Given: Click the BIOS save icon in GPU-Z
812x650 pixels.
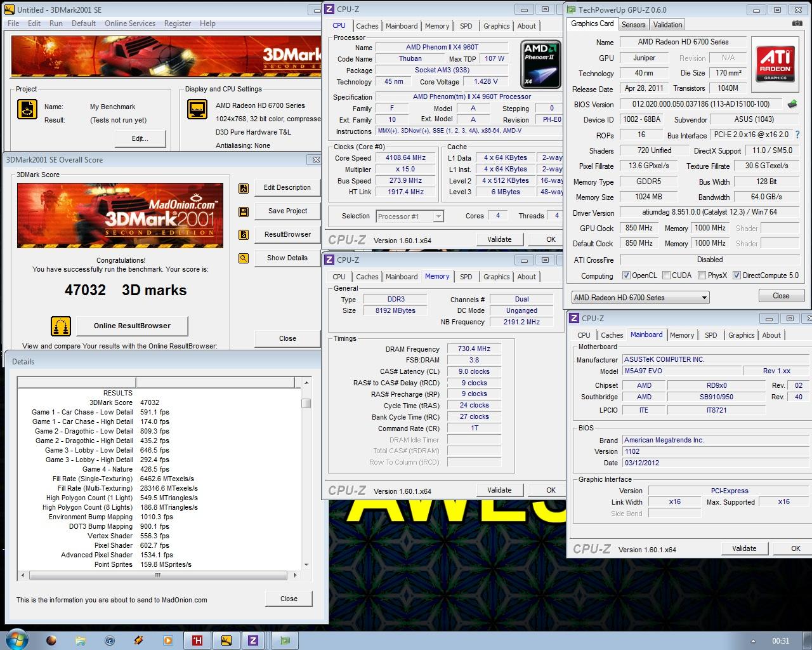Looking at the screenshot, I should [x=792, y=103].
